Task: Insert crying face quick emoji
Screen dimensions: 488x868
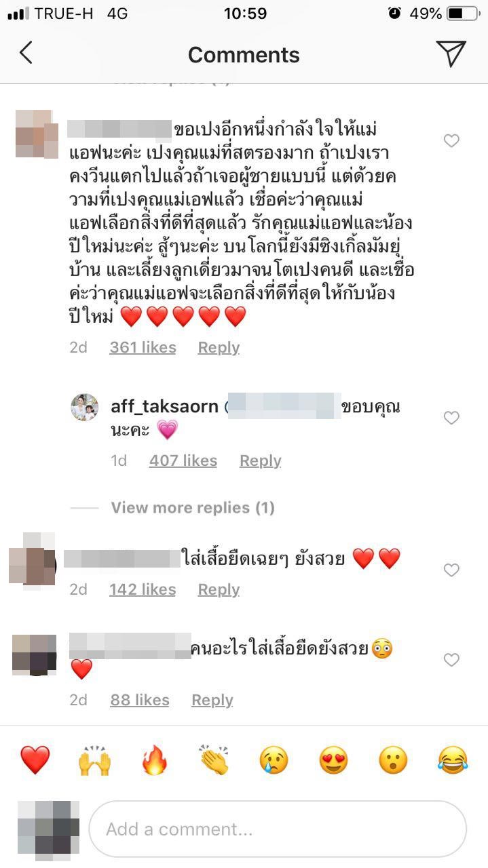Action: (x=274, y=759)
